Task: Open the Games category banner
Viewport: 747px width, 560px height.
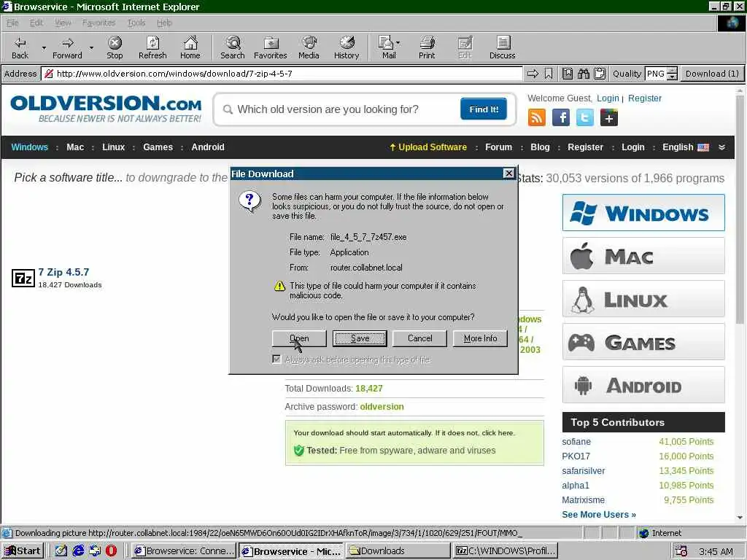Action: pyautogui.click(x=643, y=342)
